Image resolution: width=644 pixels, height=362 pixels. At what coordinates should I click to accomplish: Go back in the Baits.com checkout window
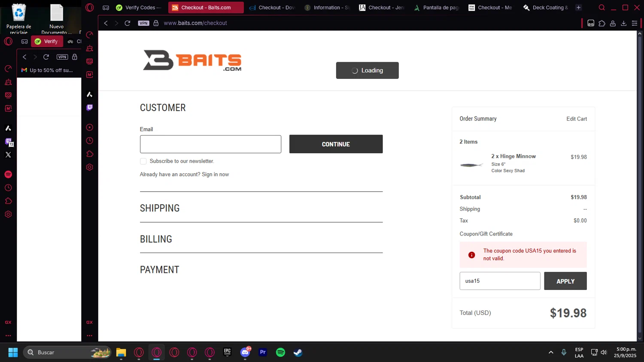coord(106,23)
